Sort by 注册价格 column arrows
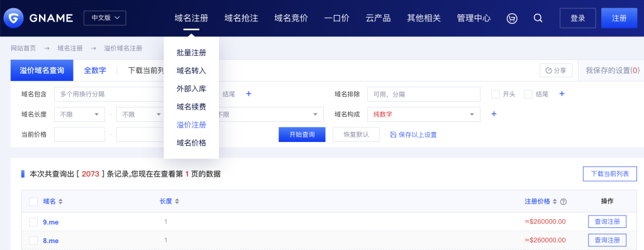Viewport: 644px width, 250px height. point(555,202)
